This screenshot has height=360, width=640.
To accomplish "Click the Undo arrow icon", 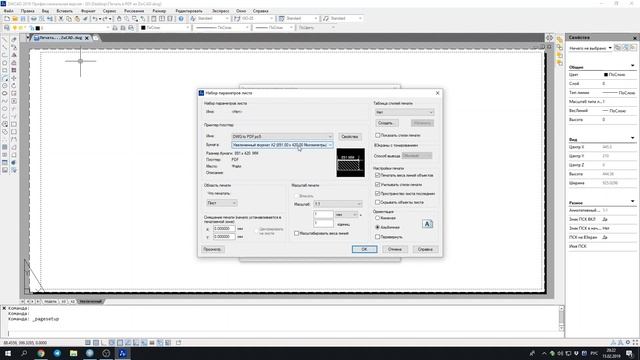I will point(95,19).
